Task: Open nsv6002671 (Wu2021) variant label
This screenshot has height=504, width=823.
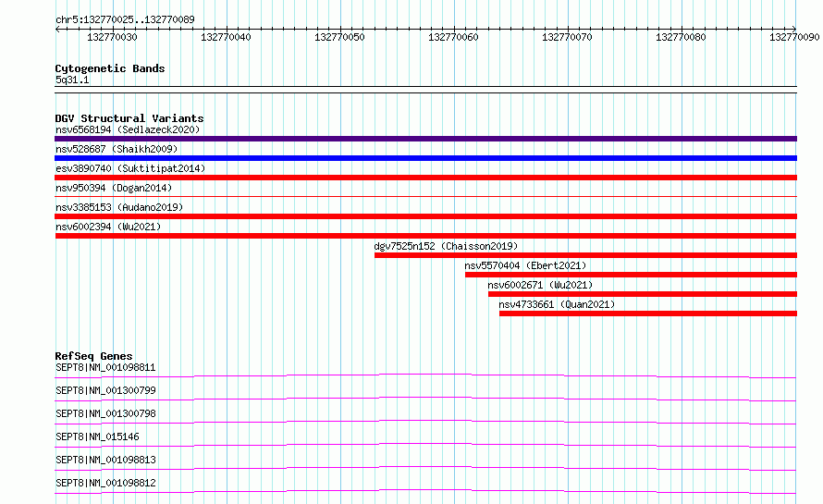Action: [x=540, y=285]
